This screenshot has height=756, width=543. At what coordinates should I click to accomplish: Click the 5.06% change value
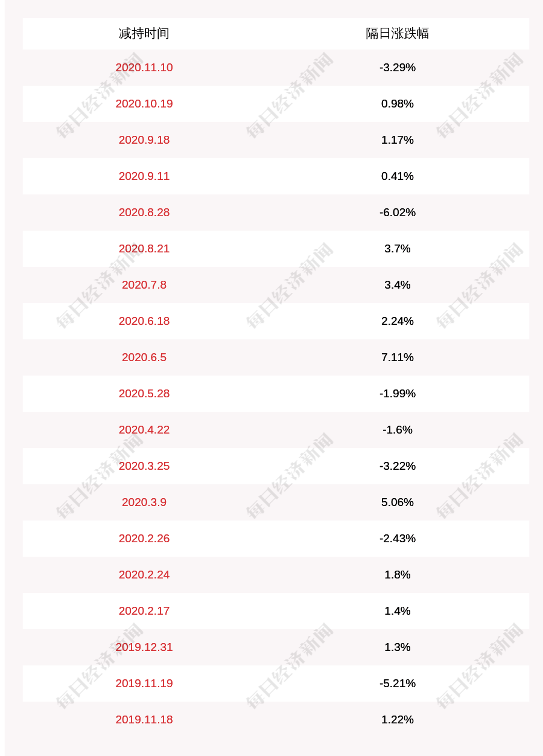click(397, 502)
